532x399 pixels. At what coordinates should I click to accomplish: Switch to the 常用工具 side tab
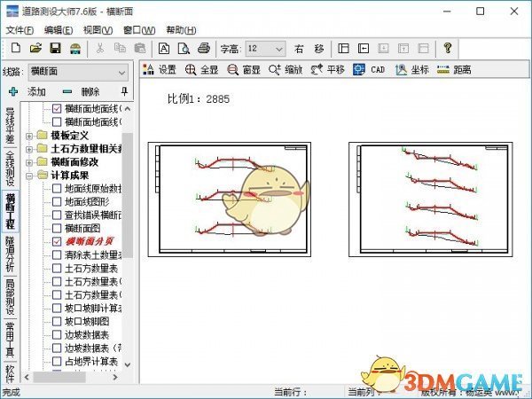click(x=11, y=340)
